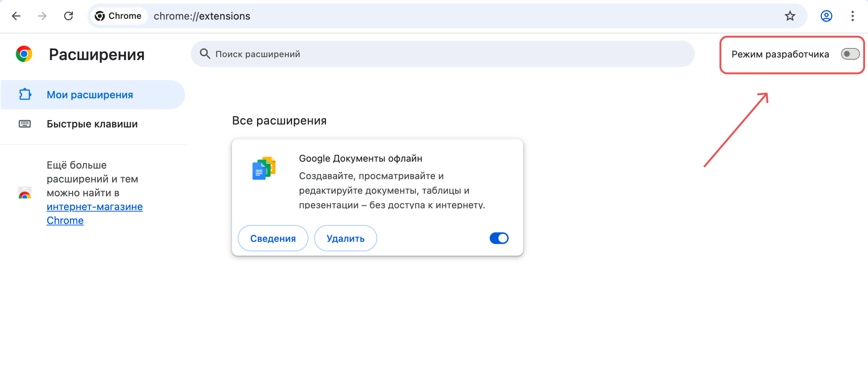
Task: Click the keyboard icon for Быстрые клавиши
Action: coord(25,124)
